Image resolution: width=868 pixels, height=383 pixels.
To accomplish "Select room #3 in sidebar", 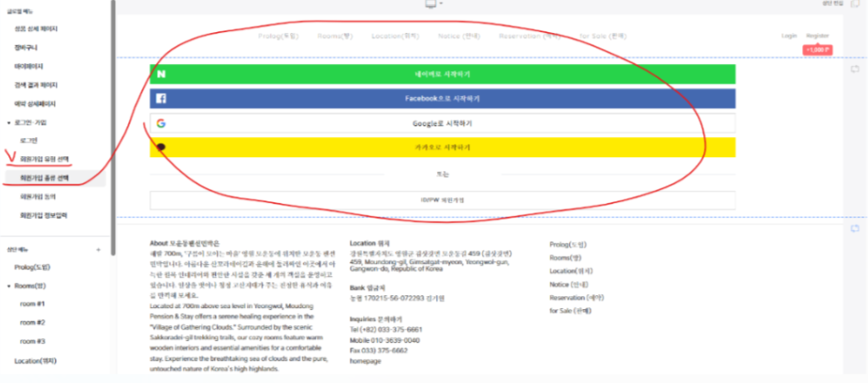I will click(x=33, y=341).
